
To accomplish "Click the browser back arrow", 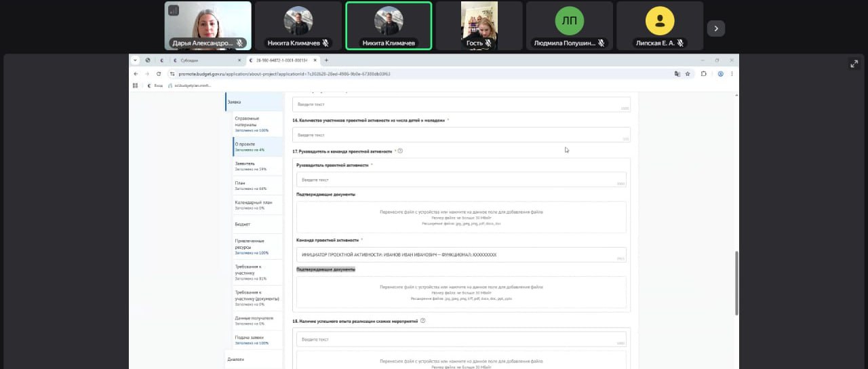I will click(x=136, y=73).
